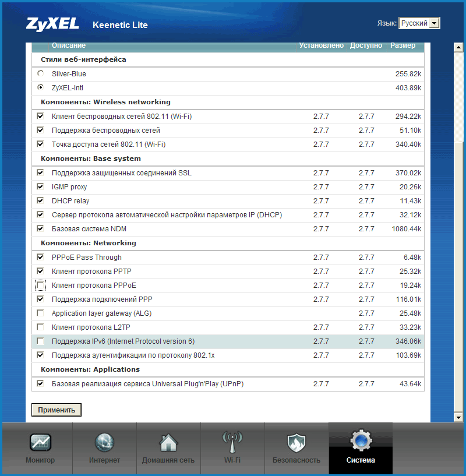Click the Описание column header
Viewport: 466px width, 476px height.
click(69, 45)
